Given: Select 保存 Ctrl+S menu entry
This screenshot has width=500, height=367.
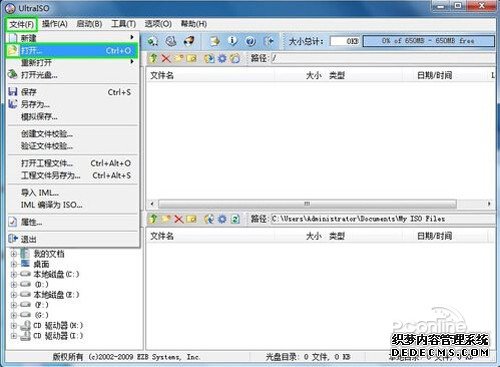Looking at the screenshot, I should click(x=72, y=92).
